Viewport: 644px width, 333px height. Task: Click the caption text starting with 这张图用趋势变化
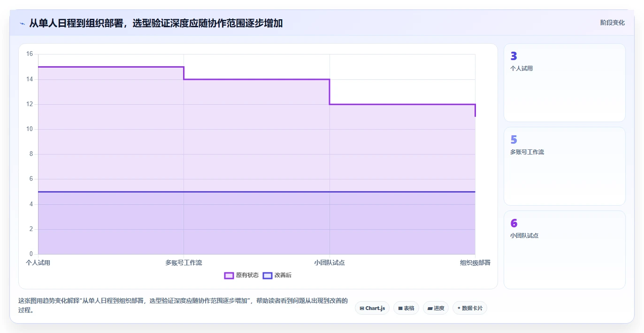coord(183,306)
